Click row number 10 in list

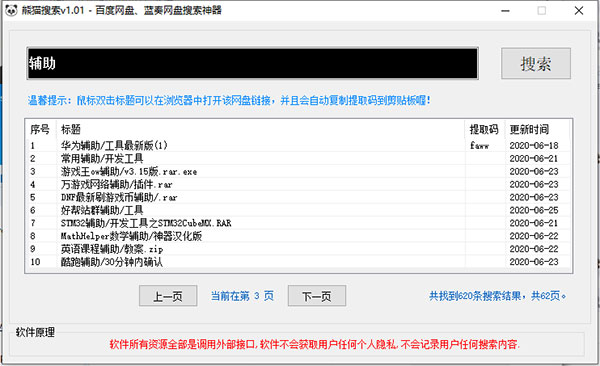[35, 262]
